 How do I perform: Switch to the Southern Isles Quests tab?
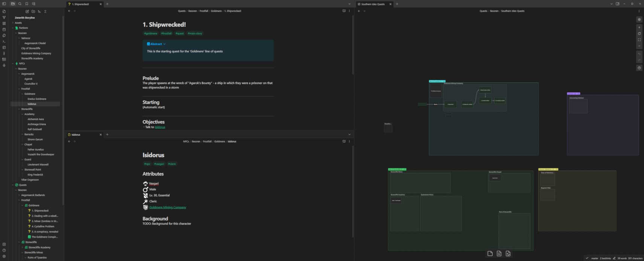[x=373, y=4]
